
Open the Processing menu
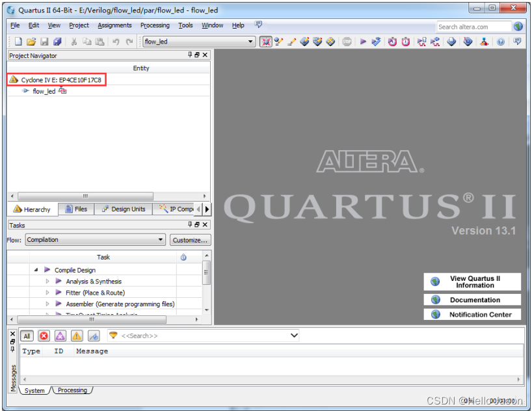[155, 25]
